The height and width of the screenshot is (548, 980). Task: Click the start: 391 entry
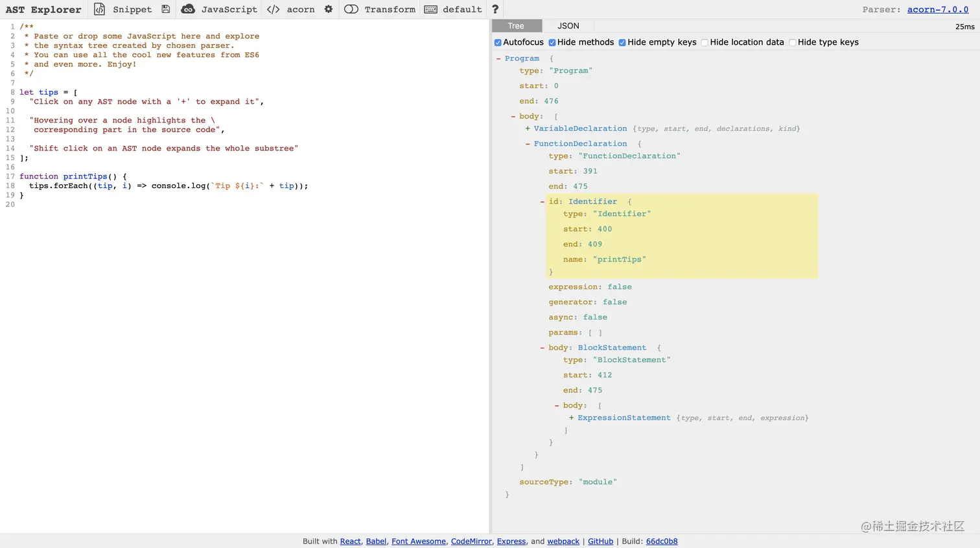pos(573,171)
